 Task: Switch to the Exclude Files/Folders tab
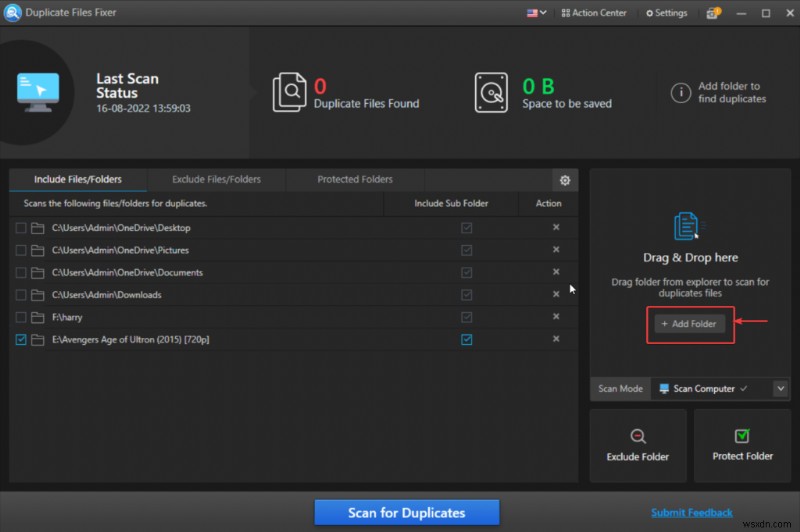click(216, 180)
